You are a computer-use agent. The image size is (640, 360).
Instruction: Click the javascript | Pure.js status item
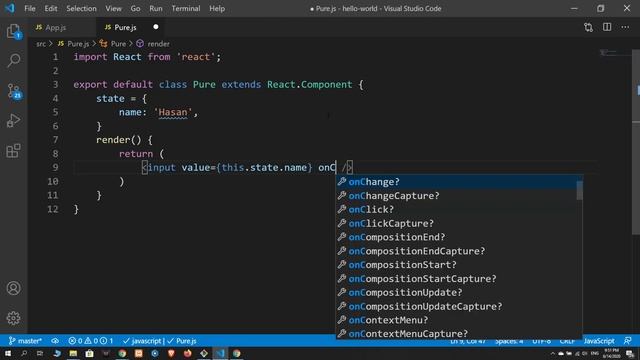160,341
